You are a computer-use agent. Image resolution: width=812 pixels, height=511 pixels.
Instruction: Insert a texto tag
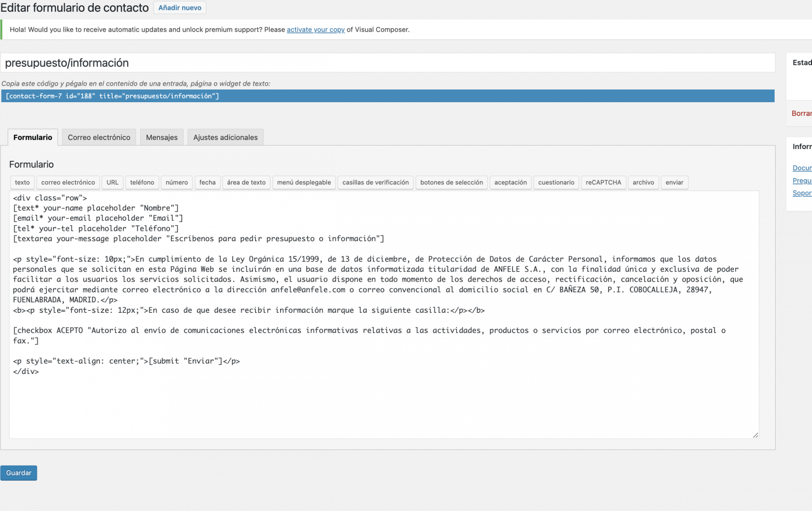(x=22, y=182)
